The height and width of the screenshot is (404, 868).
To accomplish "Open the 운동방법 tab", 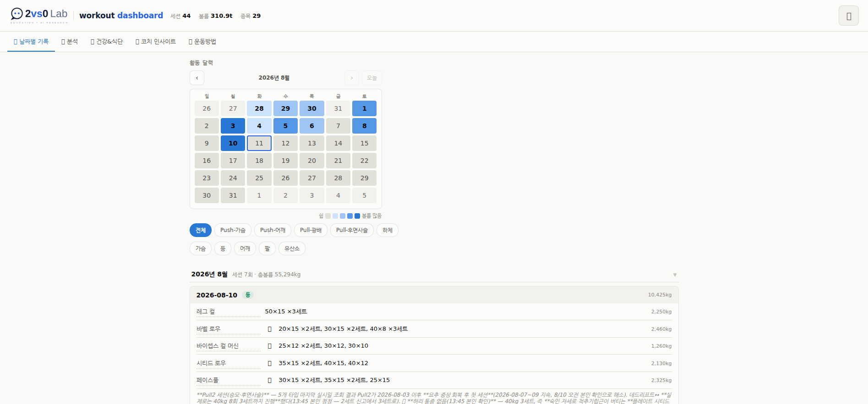I will click(x=202, y=42).
